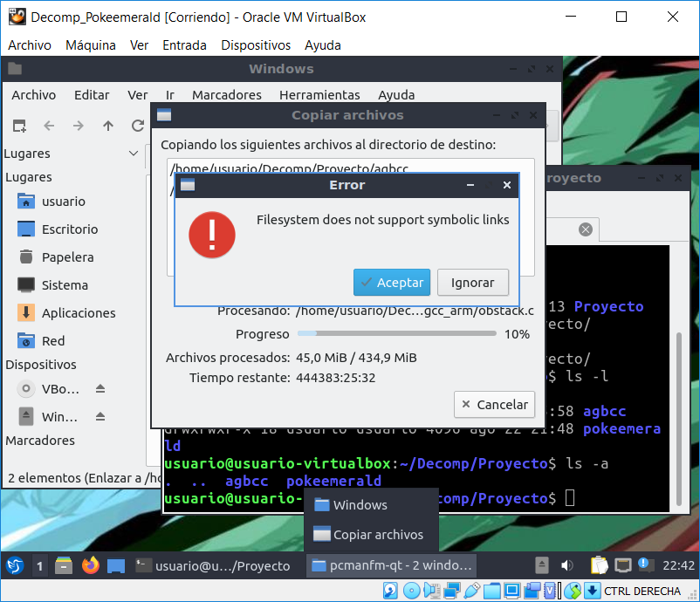Open the volume control in tray
Image resolution: width=700 pixels, height=602 pixels.
[566, 565]
